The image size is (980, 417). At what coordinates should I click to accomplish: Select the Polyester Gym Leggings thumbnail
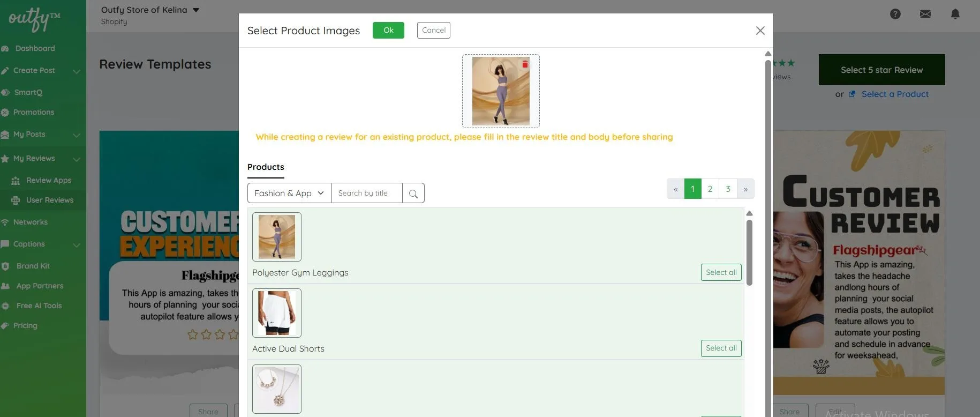coord(277,237)
